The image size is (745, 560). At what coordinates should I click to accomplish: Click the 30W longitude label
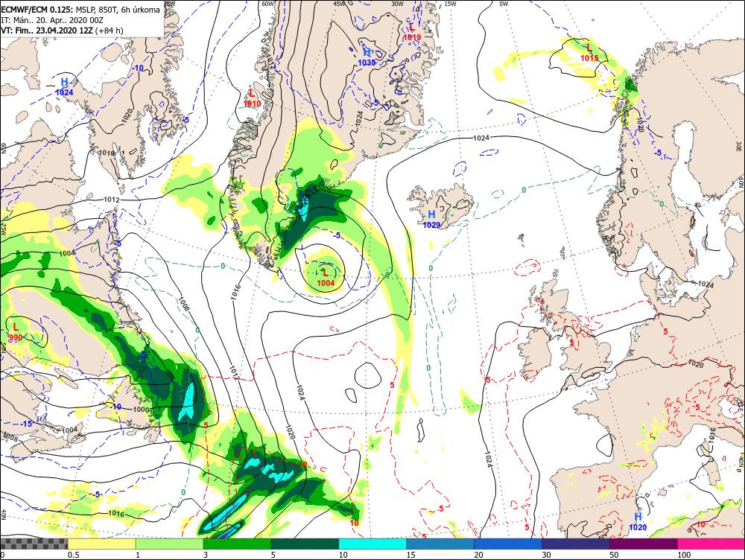click(x=397, y=4)
